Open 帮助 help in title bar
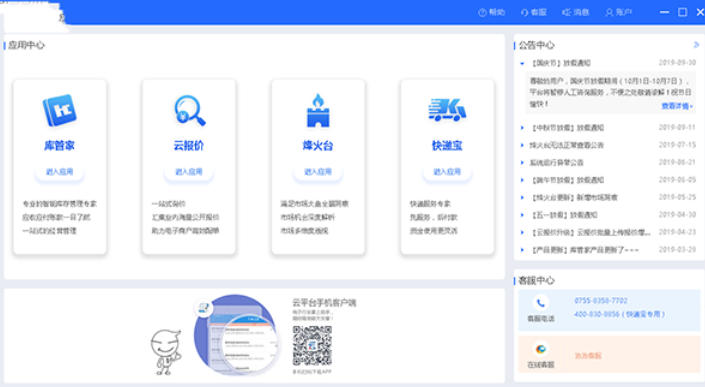Viewport: 705px width, 387px height. tap(491, 12)
